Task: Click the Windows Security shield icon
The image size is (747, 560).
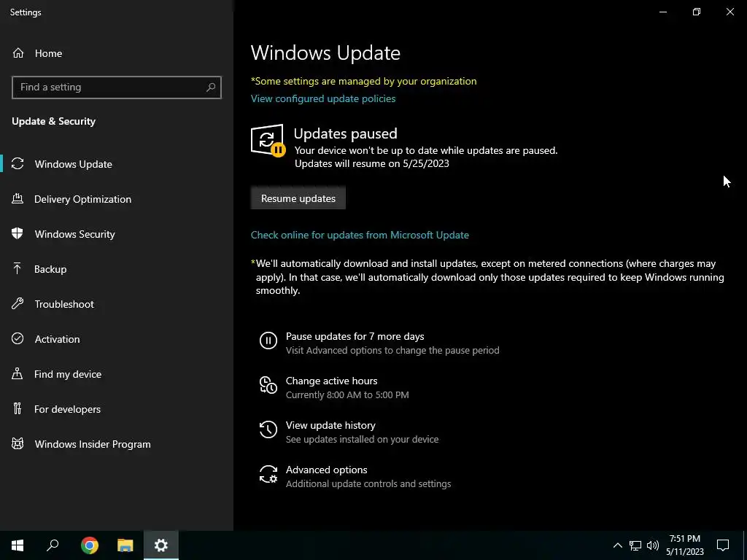Action: pyautogui.click(x=18, y=234)
